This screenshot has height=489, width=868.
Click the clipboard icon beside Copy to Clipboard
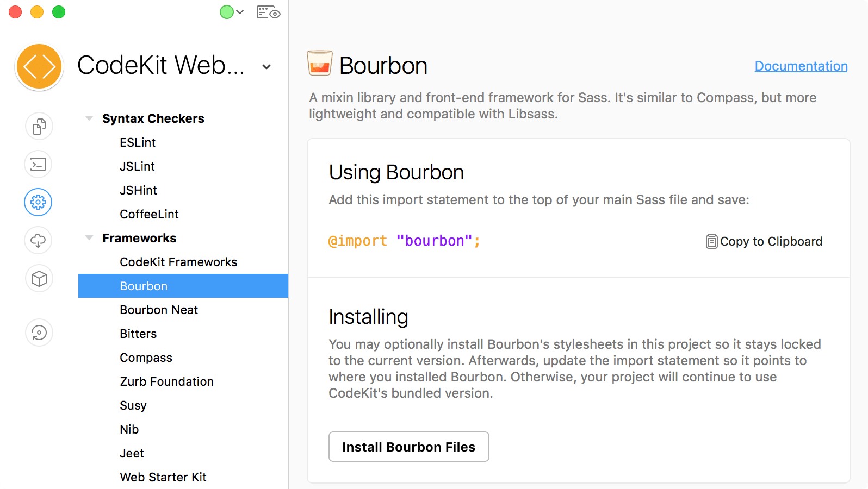[711, 241]
